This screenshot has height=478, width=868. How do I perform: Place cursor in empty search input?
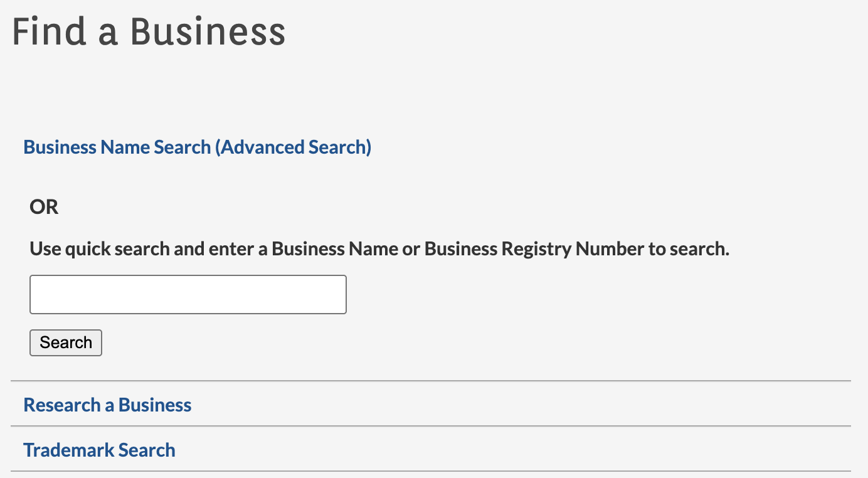point(188,294)
